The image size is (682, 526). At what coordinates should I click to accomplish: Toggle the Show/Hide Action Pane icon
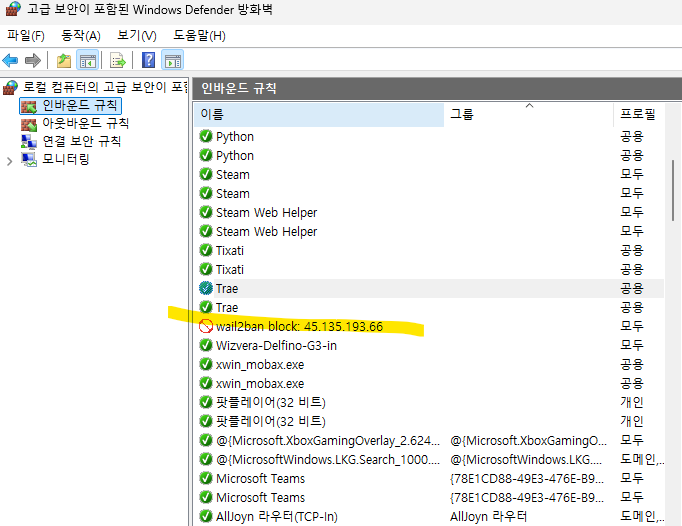click(173, 60)
